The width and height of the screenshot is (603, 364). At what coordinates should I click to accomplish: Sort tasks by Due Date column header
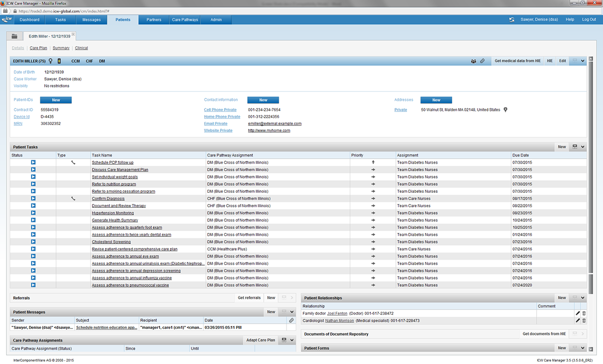[549, 155]
